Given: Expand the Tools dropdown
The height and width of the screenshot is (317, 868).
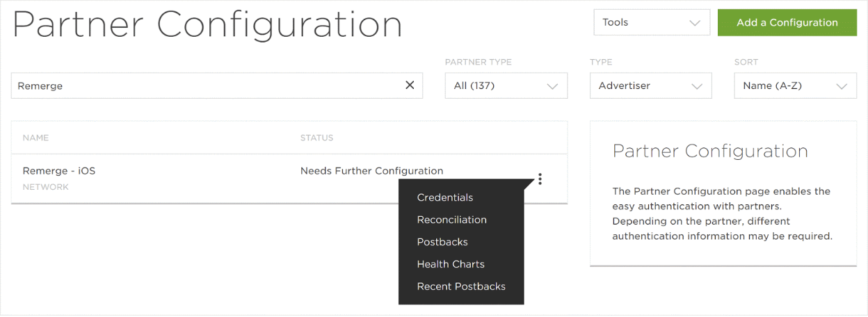Looking at the screenshot, I should click(651, 22).
